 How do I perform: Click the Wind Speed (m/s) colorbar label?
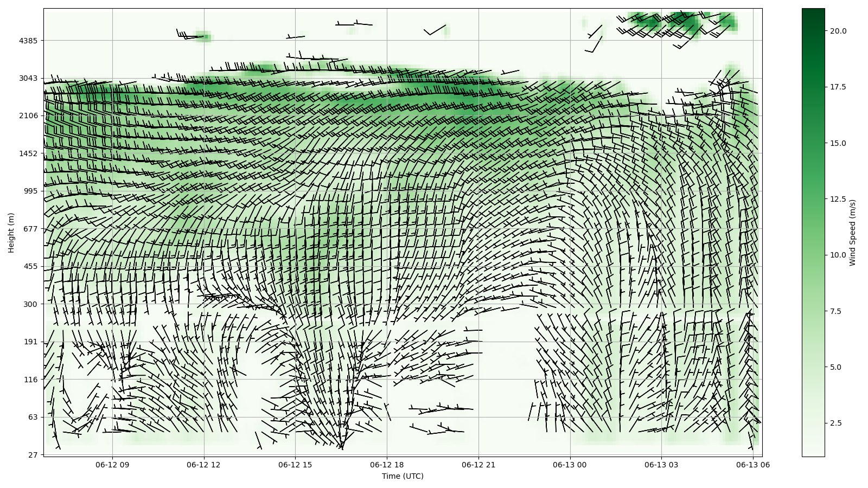[852, 233]
